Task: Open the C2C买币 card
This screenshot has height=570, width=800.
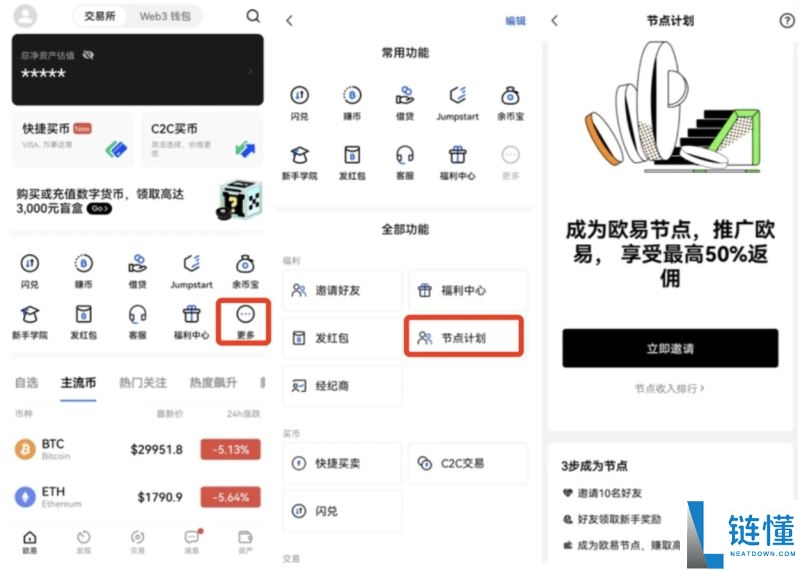Action: (202, 139)
